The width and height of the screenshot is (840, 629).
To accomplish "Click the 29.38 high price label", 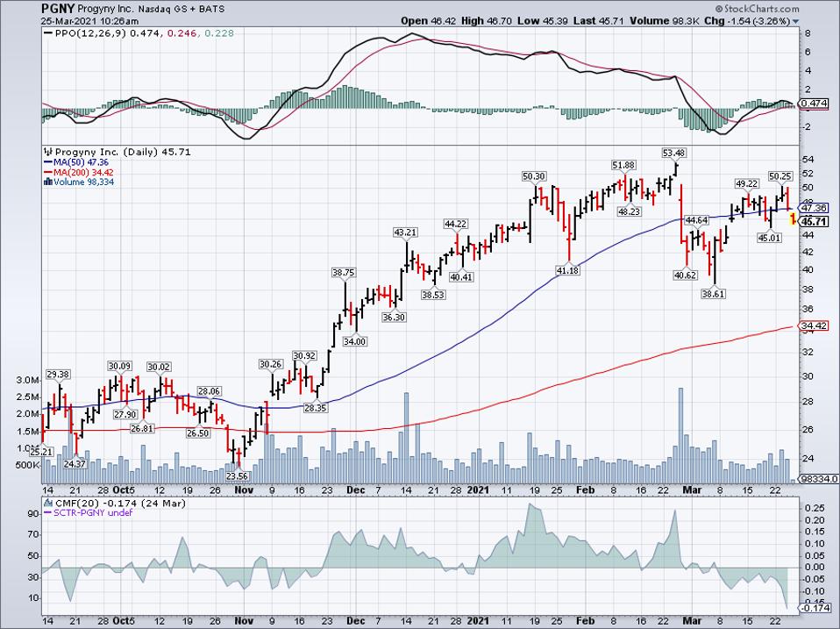I will tap(57, 375).
